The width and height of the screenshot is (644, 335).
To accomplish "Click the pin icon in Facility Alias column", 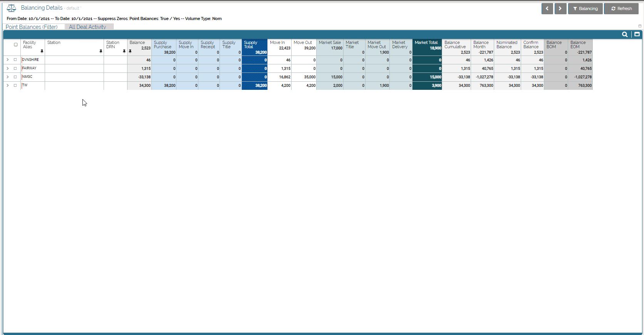I will [42, 51].
